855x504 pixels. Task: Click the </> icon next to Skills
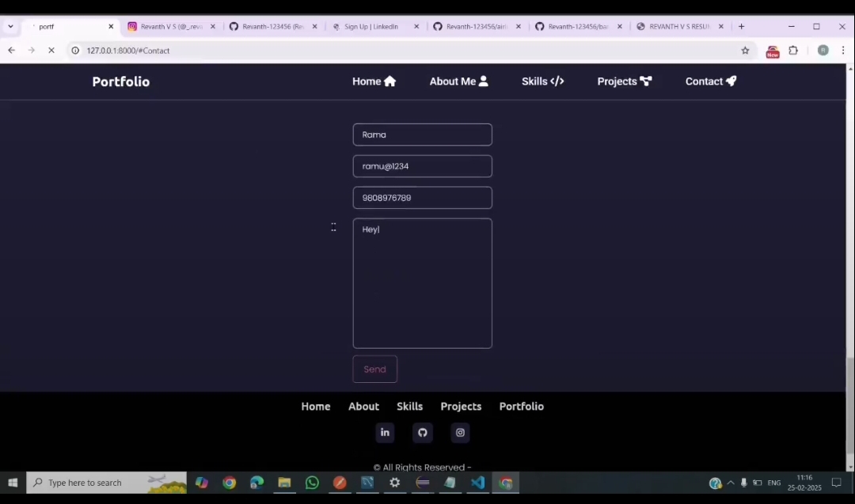point(557,81)
